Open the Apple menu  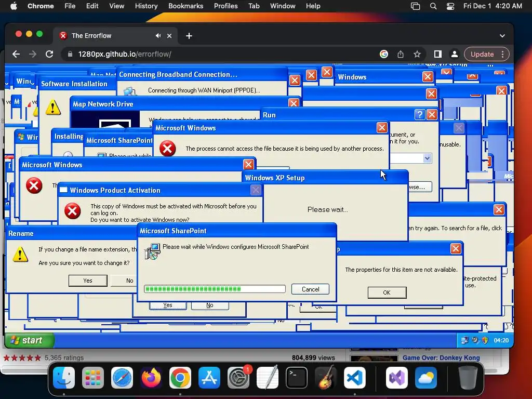[x=14, y=6]
